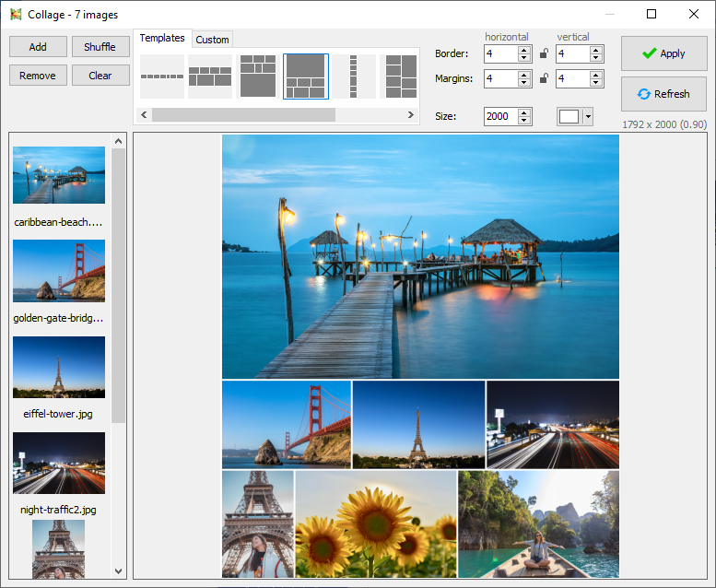The height and width of the screenshot is (588, 716).
Task: Click the green checkmark Apply button
Action: coord(663,53)
